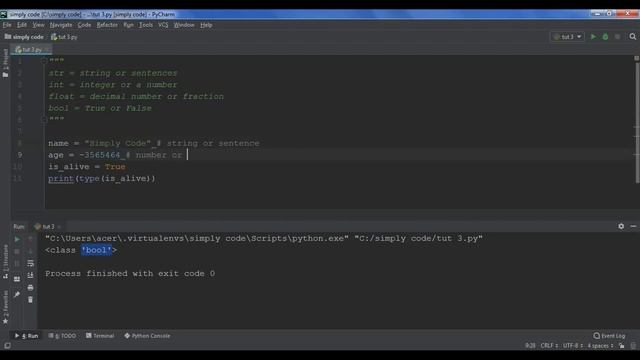Change CRLF line separator in status bar
The width and height of the screenshot is (640, 360).
(x=549, y=346)
